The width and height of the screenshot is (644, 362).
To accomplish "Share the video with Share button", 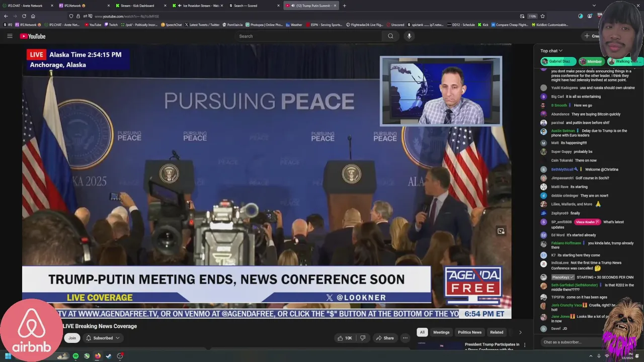I will click(x=385, y=338).
